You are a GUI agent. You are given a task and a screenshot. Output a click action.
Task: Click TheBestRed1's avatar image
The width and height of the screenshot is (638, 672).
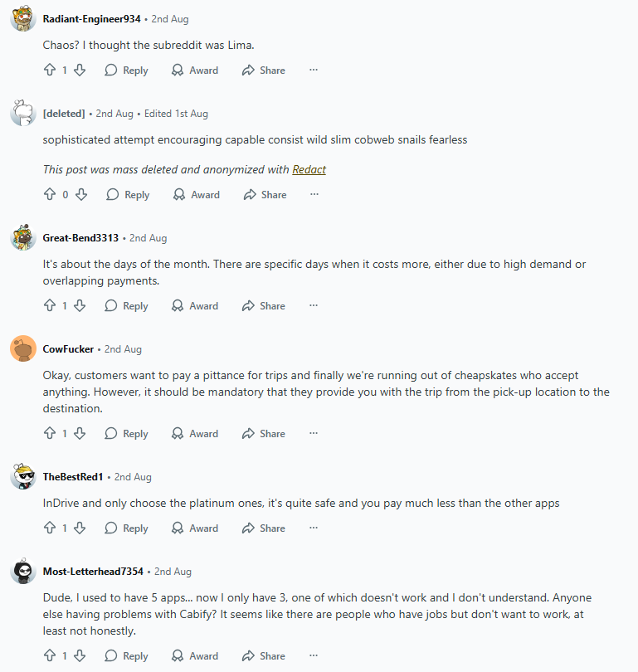pos(23,477)
